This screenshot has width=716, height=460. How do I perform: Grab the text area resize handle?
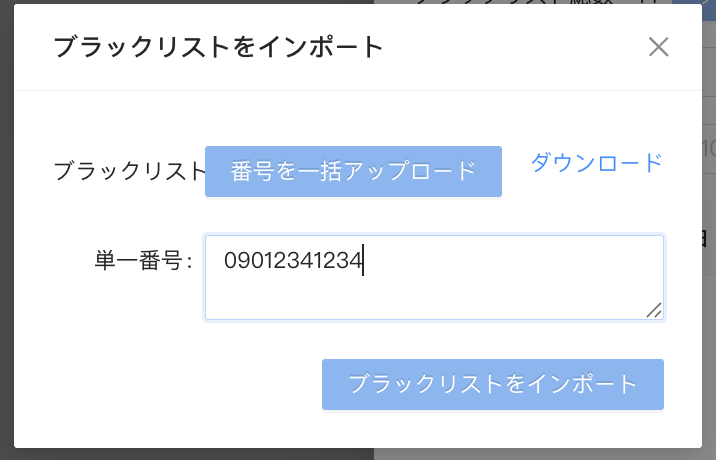pos(654,311)
